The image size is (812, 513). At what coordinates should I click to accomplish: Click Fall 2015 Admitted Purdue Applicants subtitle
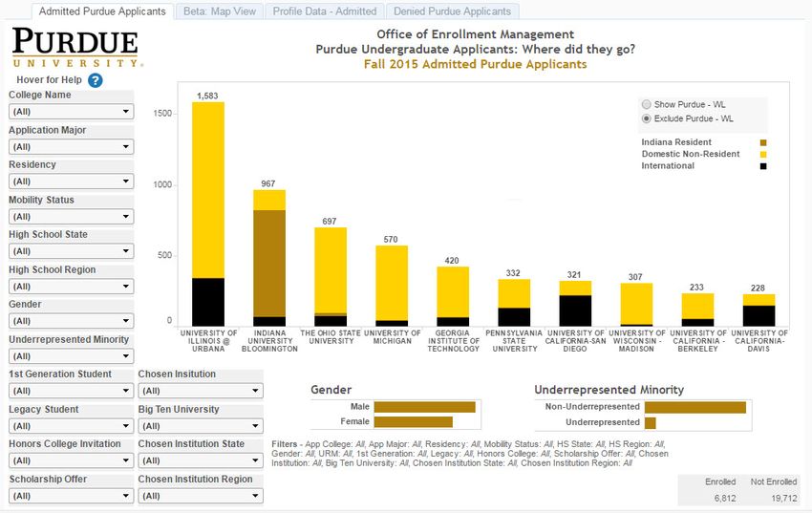click(x=476, y=64)
